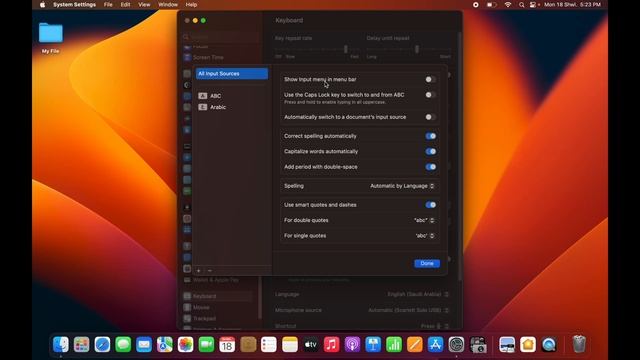Open Photos app in dock
The height and width of the screenshot is (360, 640).
(186, 344)
